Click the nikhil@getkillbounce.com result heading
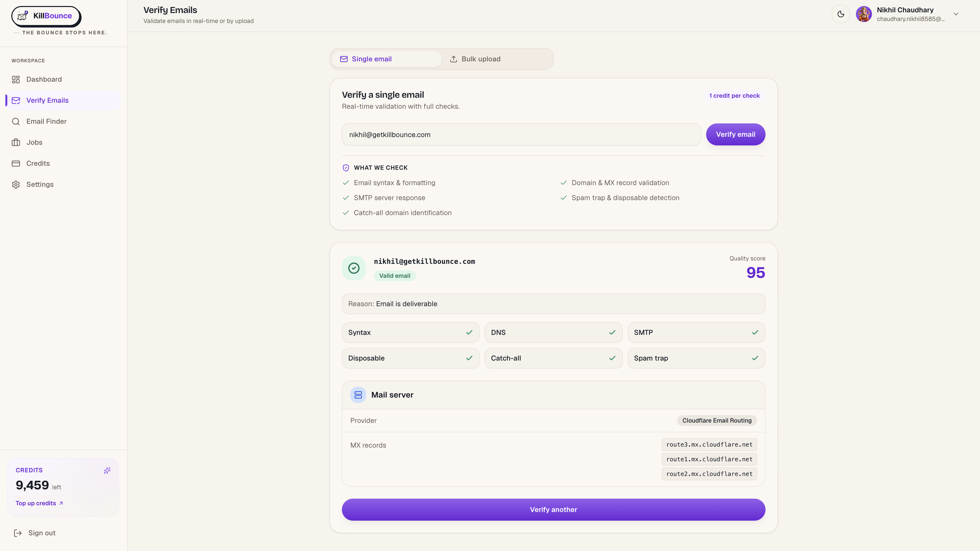Viewport: 980px width, 551px height. click(424, 261)
